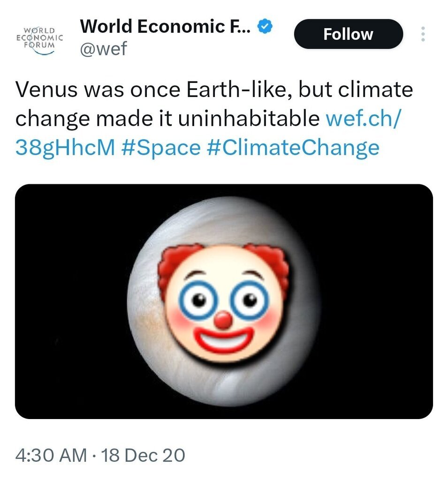Click the clown's red nose
This screenshot has height=480, width=448.
point(224,320)
